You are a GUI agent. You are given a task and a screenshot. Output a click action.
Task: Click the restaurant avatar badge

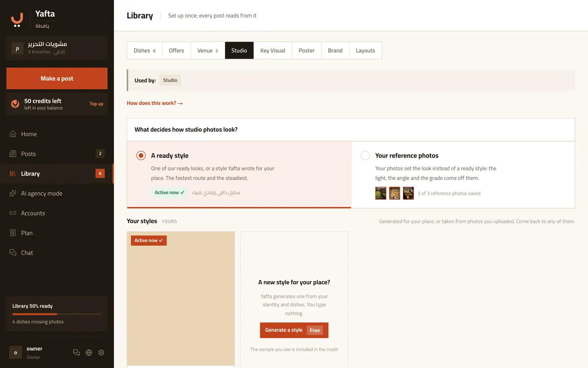17,48
